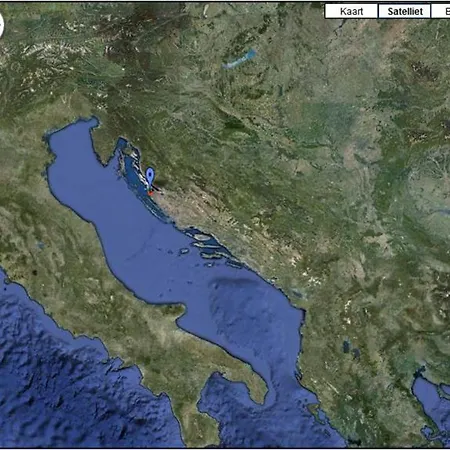Click the partially visible button beside Satelliet

coord(441,11)
